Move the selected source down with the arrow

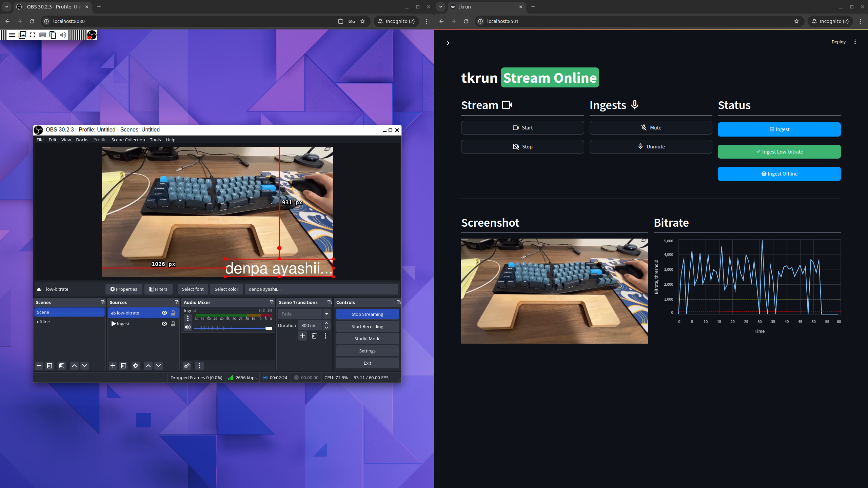(x=158, y=366)
